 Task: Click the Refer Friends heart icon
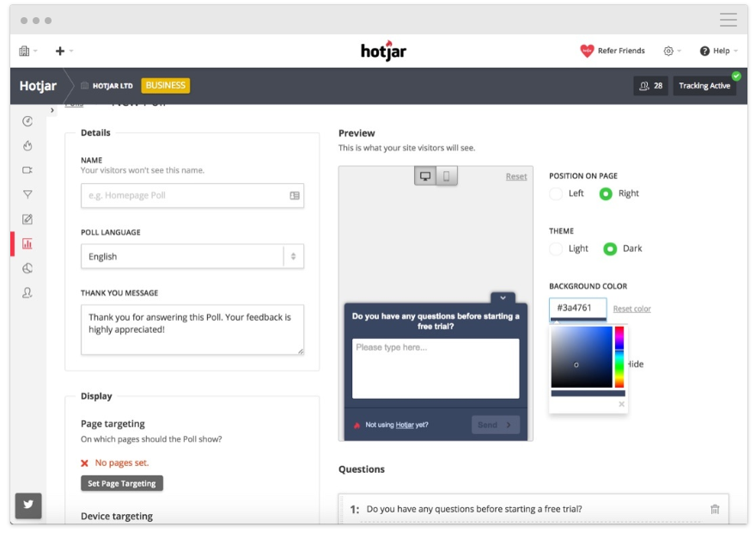tap(586, 51)
